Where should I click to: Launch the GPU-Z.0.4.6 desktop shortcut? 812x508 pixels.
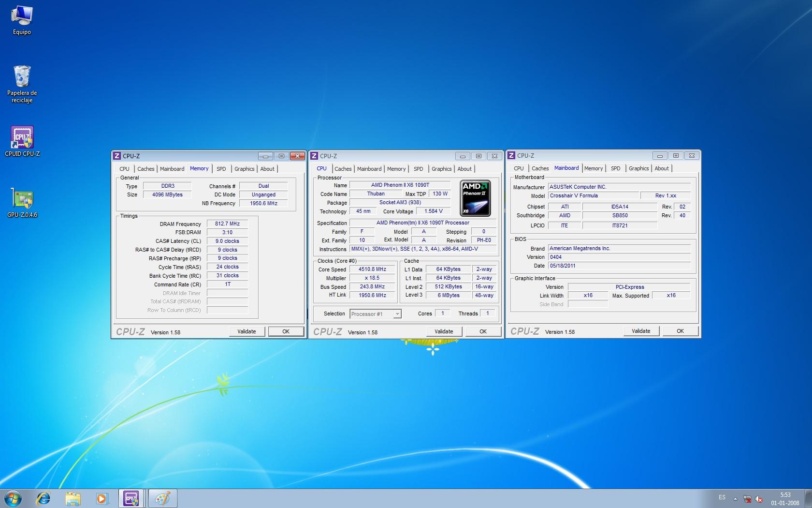[22, 202]
